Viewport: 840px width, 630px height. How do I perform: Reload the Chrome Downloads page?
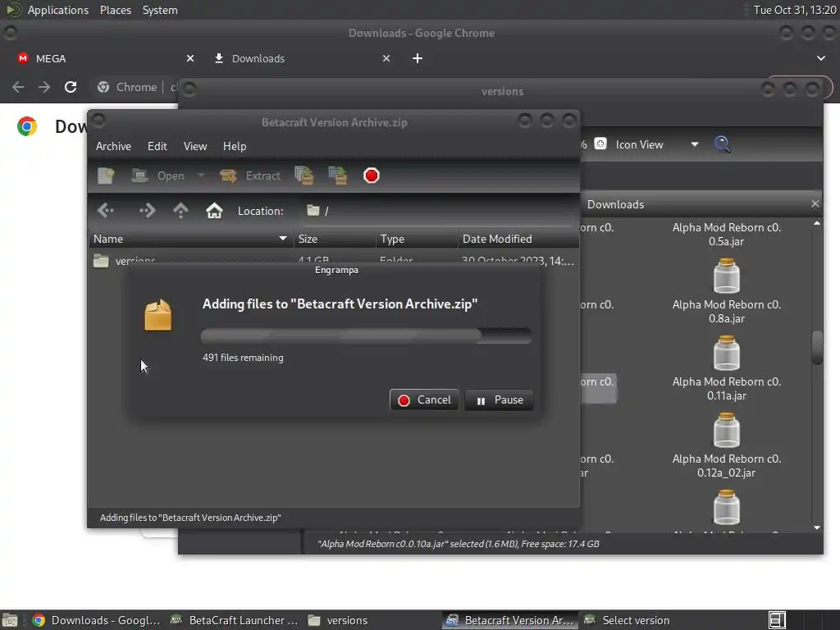coord(71,87)
